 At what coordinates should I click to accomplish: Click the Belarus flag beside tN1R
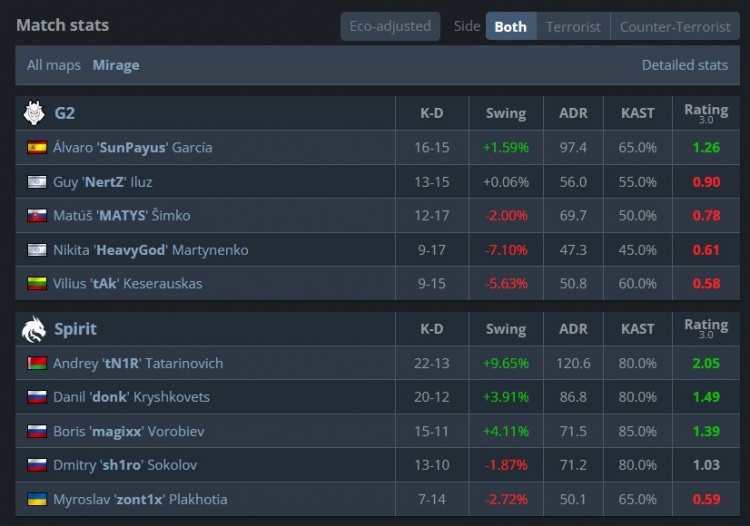[x=37, y=364]
